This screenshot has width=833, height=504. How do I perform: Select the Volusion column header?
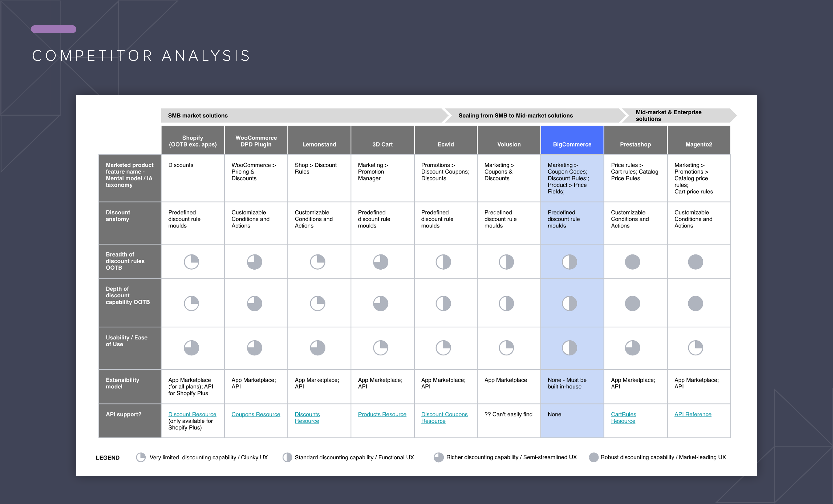(509, 140)
